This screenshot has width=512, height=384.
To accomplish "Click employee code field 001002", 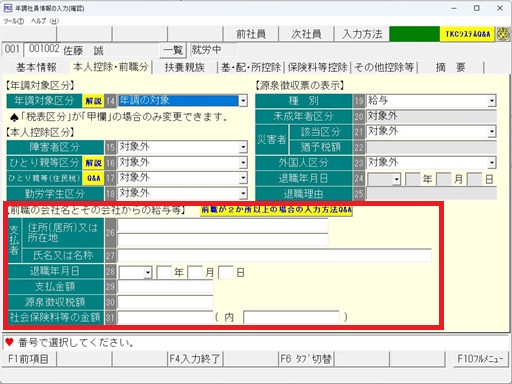I will [44, 49].
